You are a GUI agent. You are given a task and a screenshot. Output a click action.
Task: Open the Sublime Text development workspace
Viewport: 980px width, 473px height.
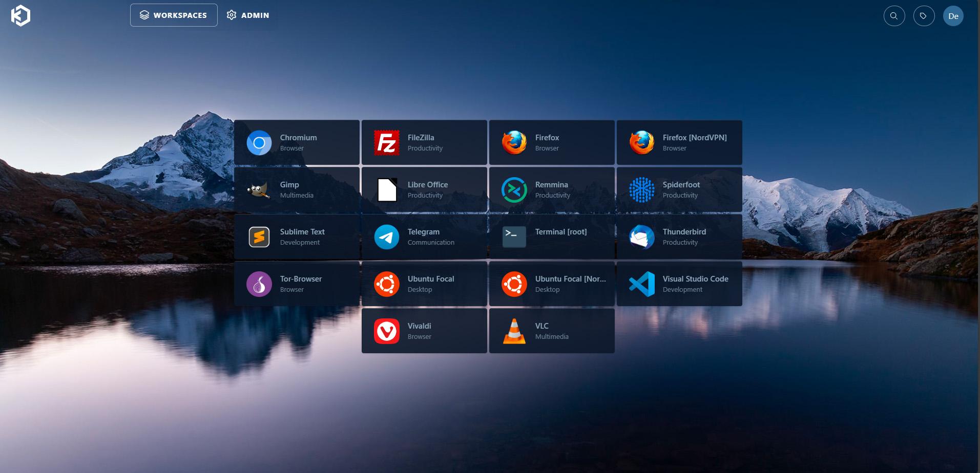point(297,236)
